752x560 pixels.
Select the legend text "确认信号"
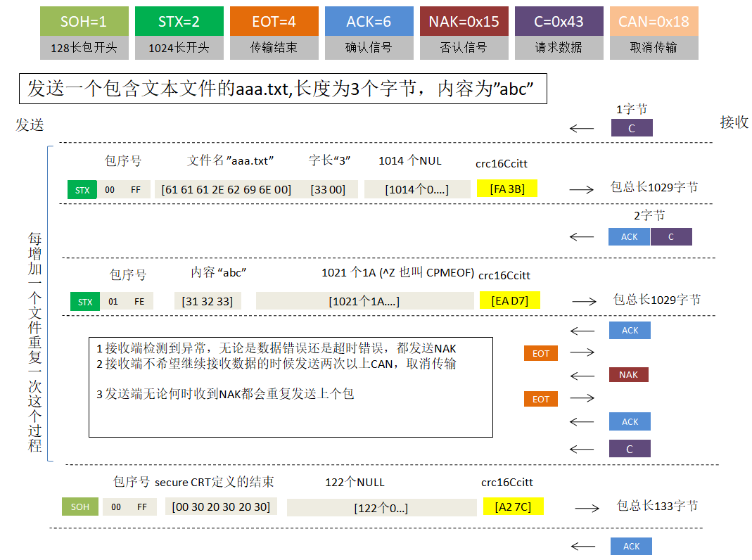[x=369, y=47]
